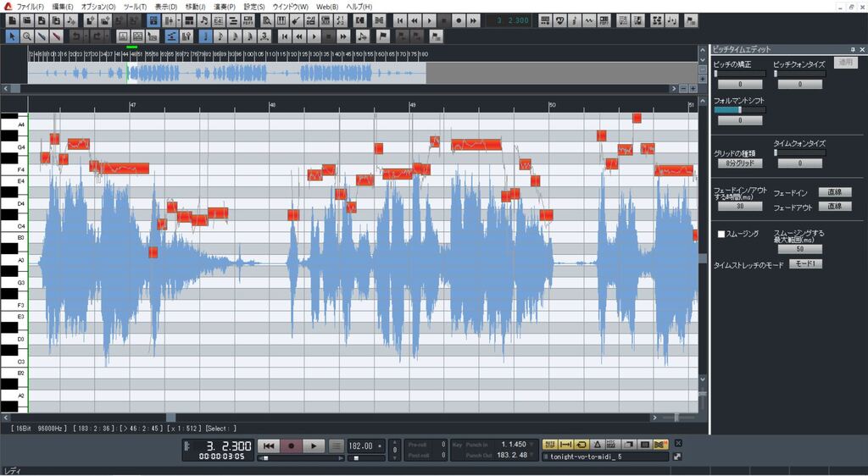Adjust the ピッチの補正 slider
Viewport: 868px width, 476px height.
740,74
